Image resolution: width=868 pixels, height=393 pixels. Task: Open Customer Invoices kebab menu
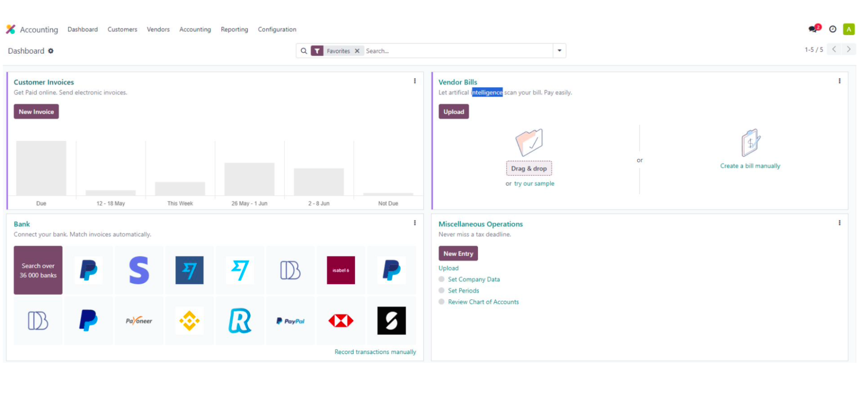pyautogui.click(x=415, y=81)
